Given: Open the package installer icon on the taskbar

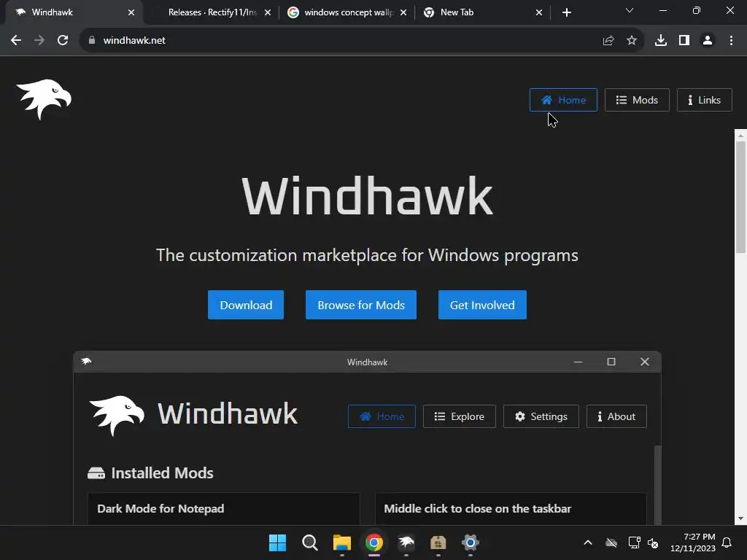Looking at the screenshot, I should tap(438, 542).
